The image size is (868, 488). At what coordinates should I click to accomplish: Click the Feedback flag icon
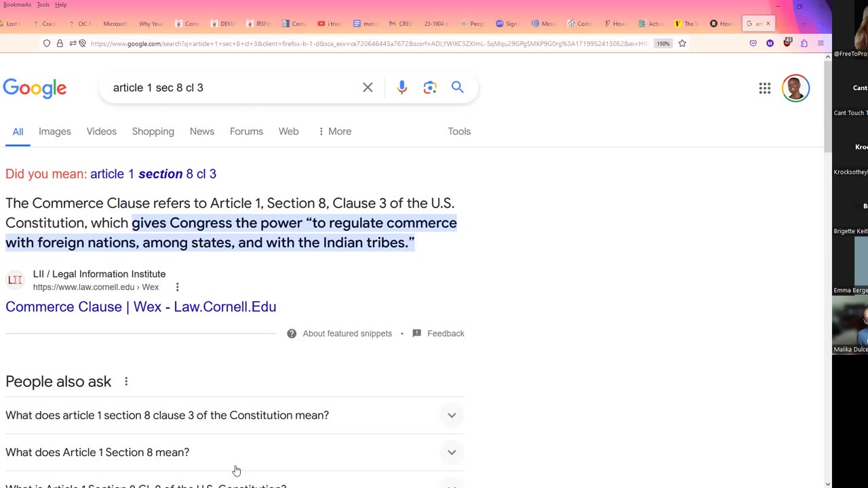click(417, 333)
